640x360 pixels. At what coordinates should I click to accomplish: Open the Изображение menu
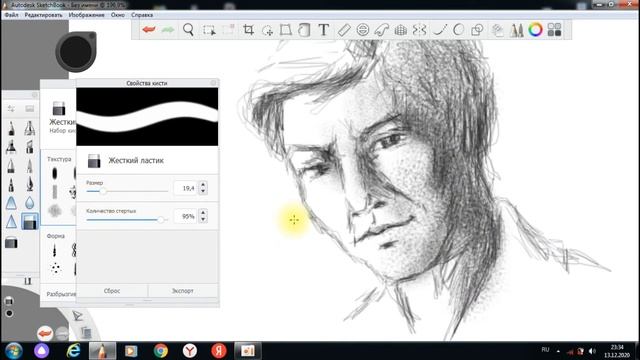click(87, 15)
